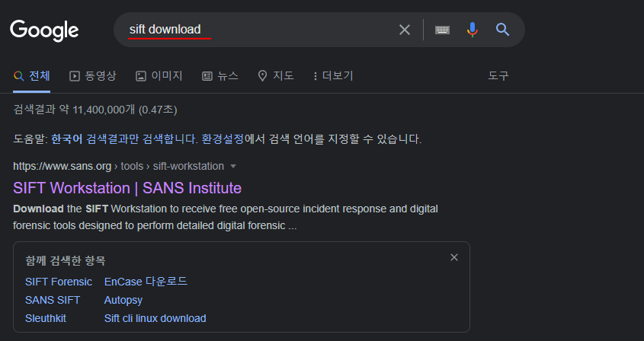Search related term Autopsy
644x341 pixels.
[x=123, y=301]
